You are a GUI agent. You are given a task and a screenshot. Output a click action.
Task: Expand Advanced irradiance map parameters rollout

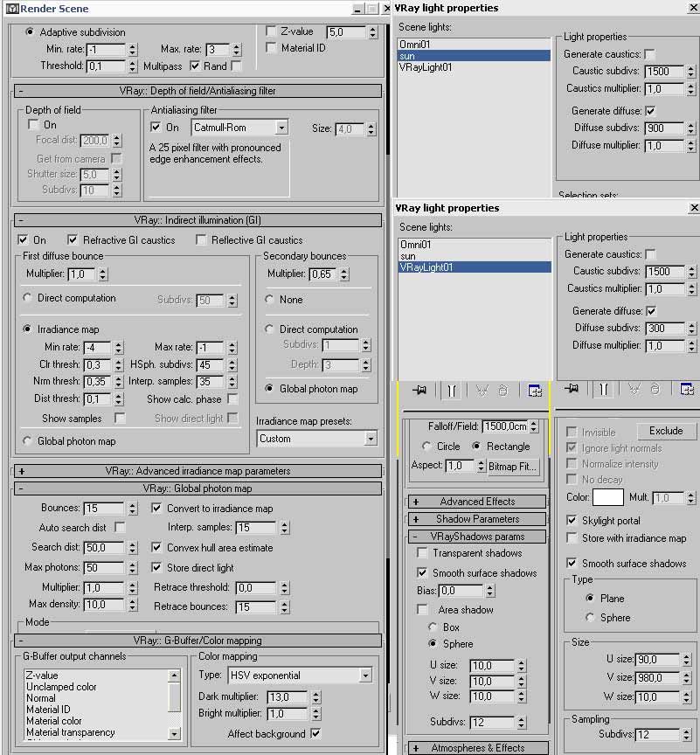(x=198, y=471)
